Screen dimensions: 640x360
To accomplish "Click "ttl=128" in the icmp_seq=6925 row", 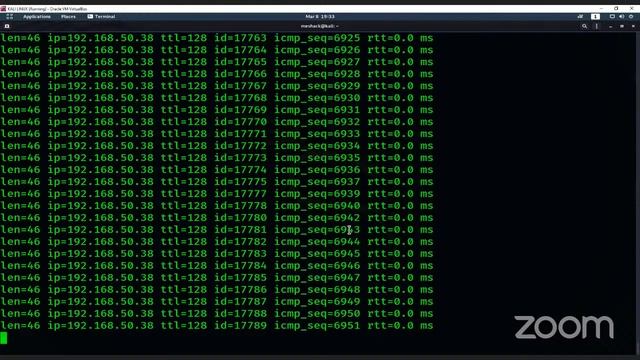I will tap(184, 38).
